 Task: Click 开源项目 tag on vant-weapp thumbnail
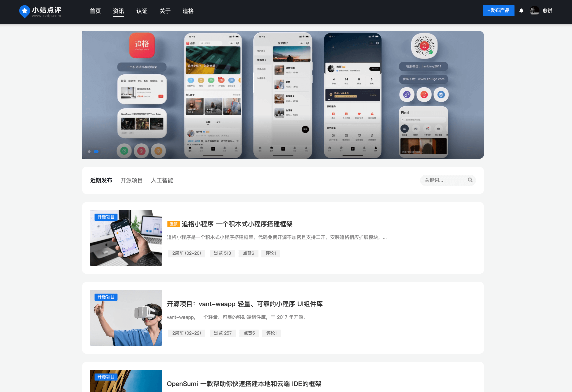tap(106, 297)
